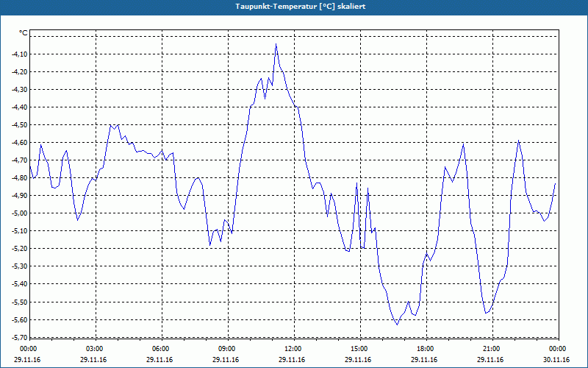Viewport: 588px width, 368px height.
Task: Click the curve's dip near 20:45
Action: coord(486,313)
